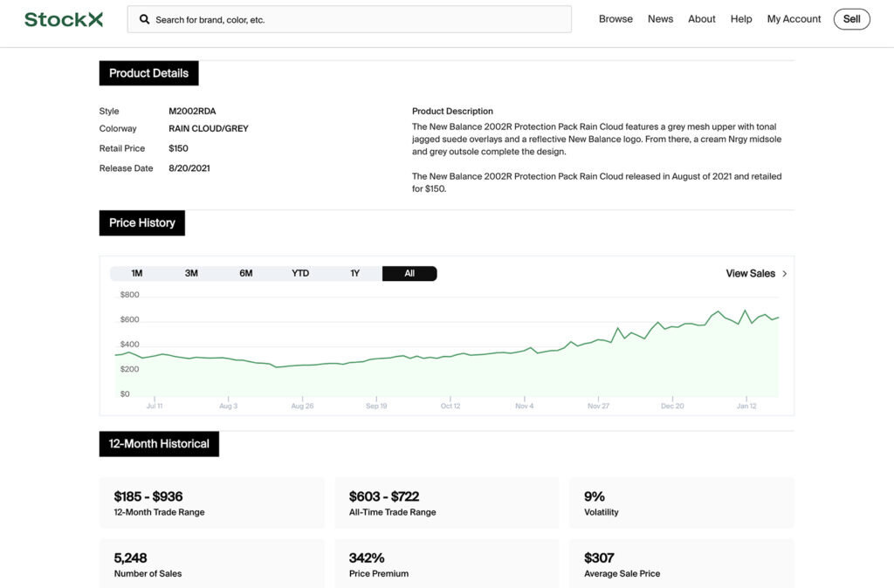Select the 1Y price range

(x=354, y=273)
